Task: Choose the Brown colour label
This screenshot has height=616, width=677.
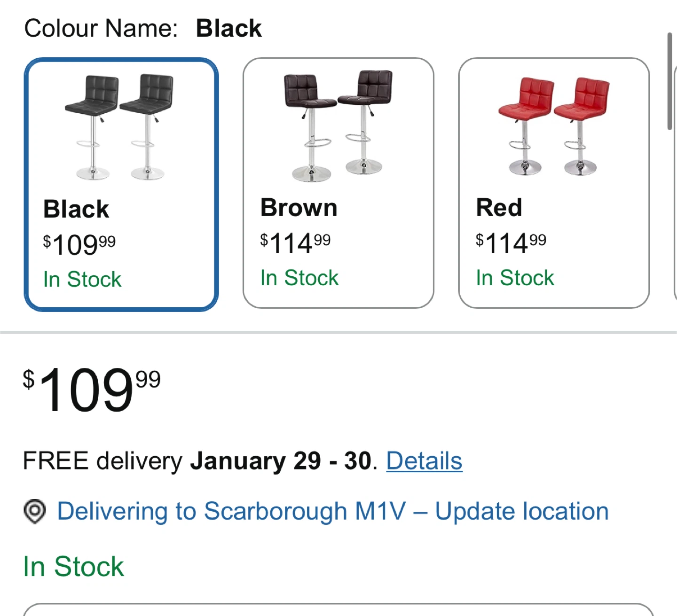Action: click(x=299, y=208)
